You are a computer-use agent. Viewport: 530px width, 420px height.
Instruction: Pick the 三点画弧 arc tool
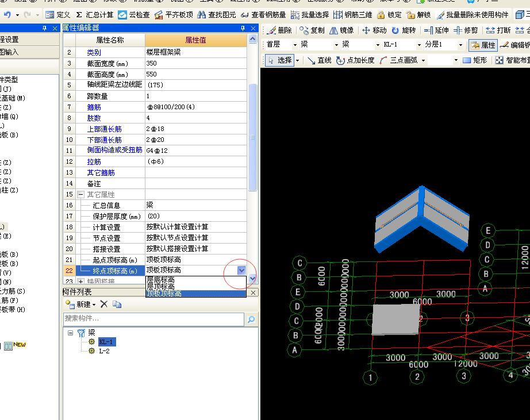pos(398,60)
